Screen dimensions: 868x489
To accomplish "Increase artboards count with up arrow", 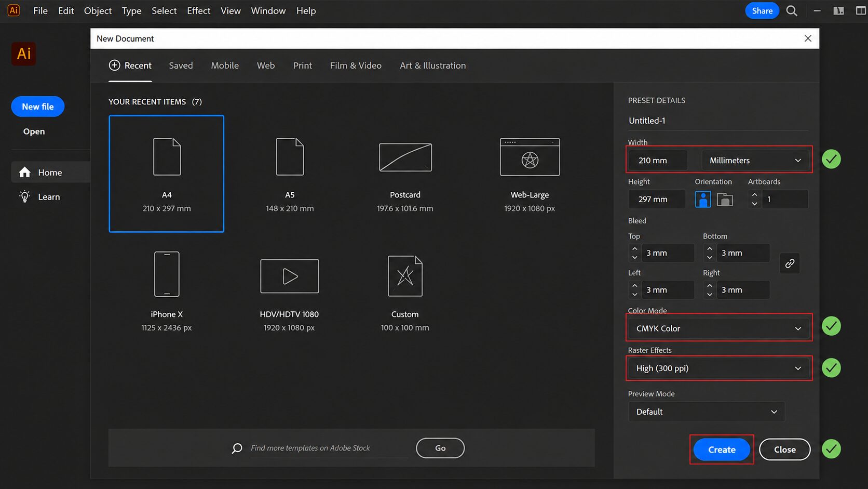I will (754, 195).
